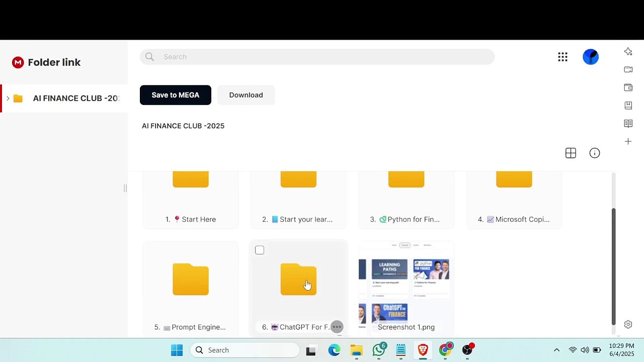Click the Brave sidebar add plus icon
The width and height of the screenshot is (644, 362).
click(628, 142)
